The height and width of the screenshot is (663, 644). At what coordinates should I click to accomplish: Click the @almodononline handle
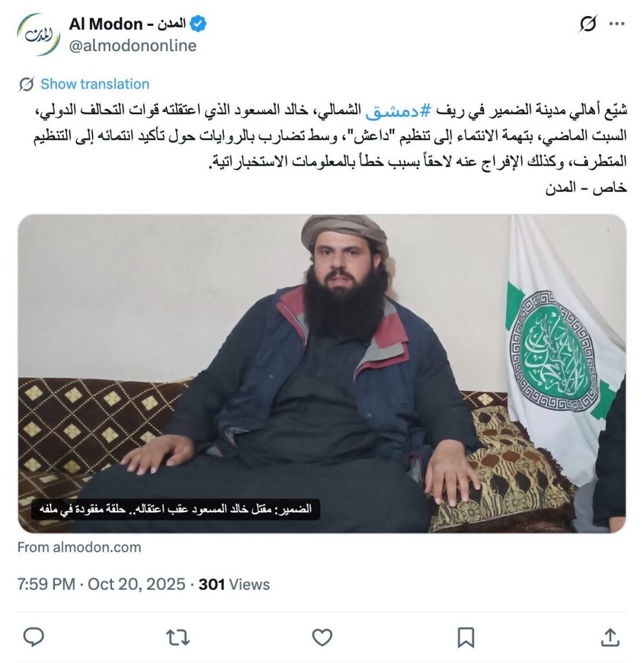(x=132, y=46)
